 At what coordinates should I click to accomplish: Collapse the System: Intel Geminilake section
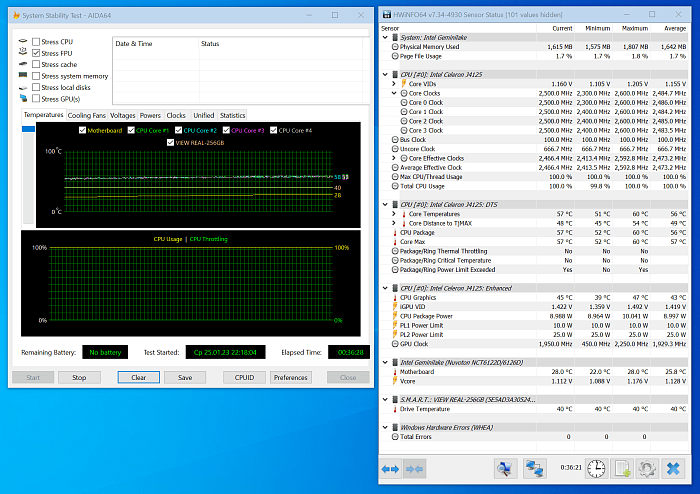click(x=385, y=37)
